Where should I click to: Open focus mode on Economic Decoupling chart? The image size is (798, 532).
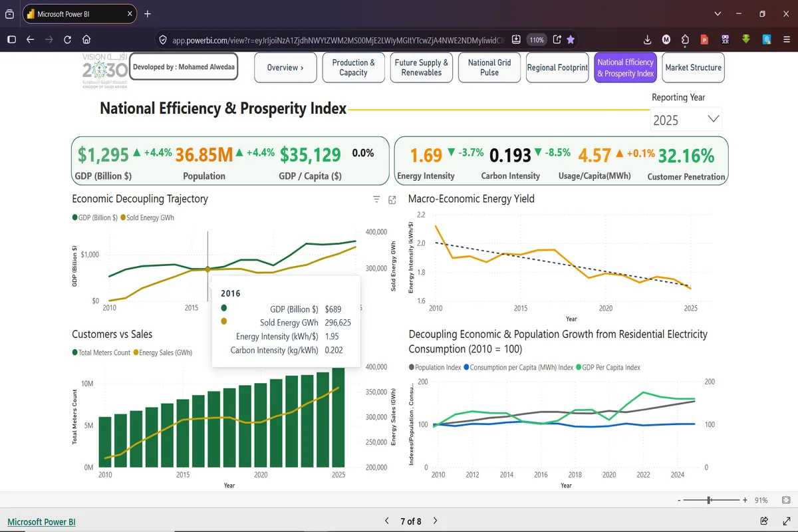pyautogui.click(x=392, y=199)
